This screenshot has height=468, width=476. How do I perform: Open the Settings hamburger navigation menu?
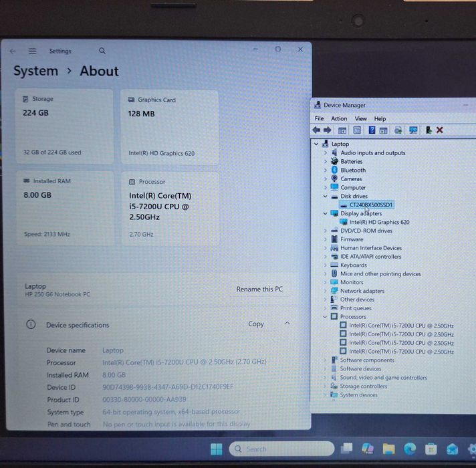tap(33, 51)
